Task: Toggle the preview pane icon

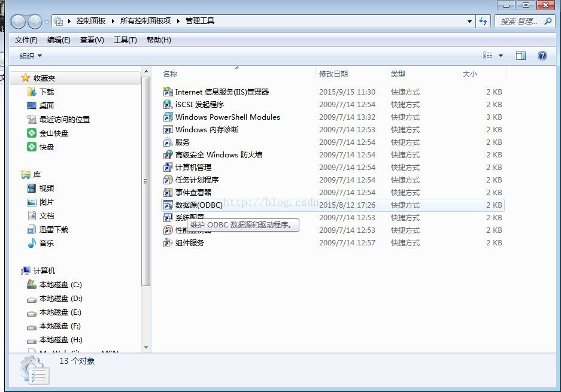Action: (520, 56)
